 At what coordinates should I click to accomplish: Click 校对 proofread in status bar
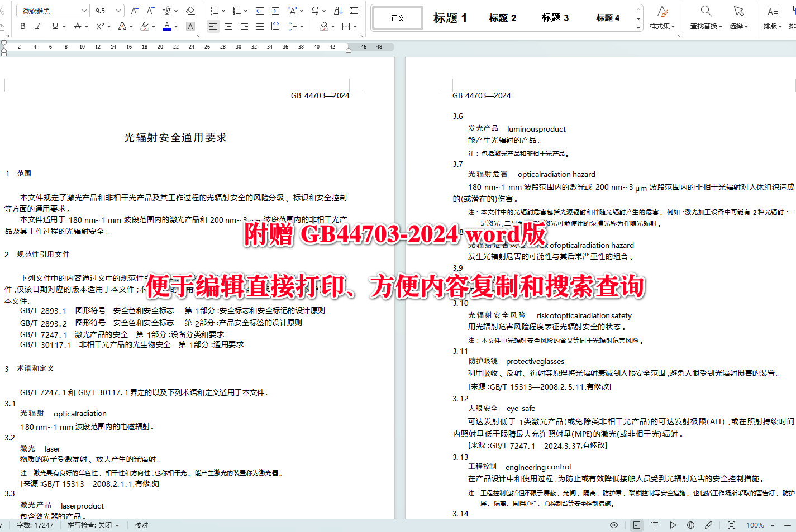coord(141,525)
